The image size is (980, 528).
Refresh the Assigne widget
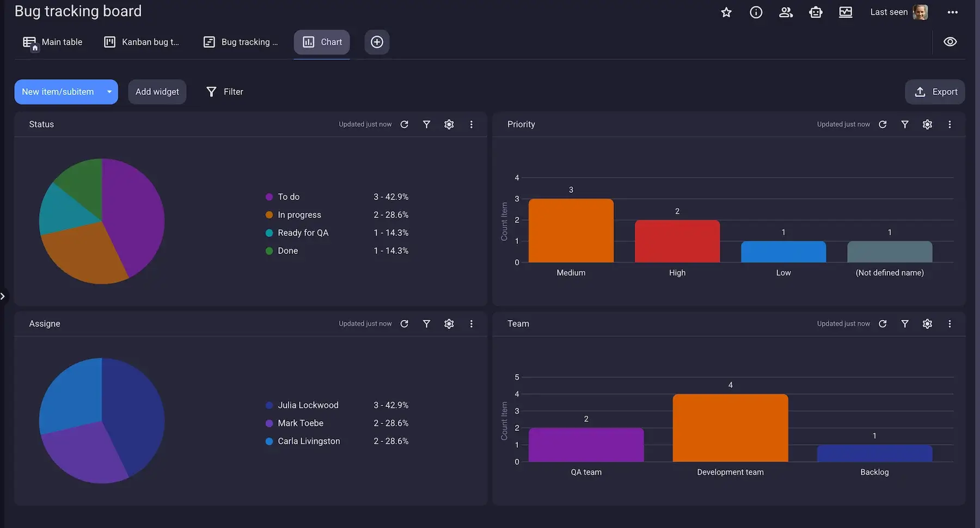405,324
